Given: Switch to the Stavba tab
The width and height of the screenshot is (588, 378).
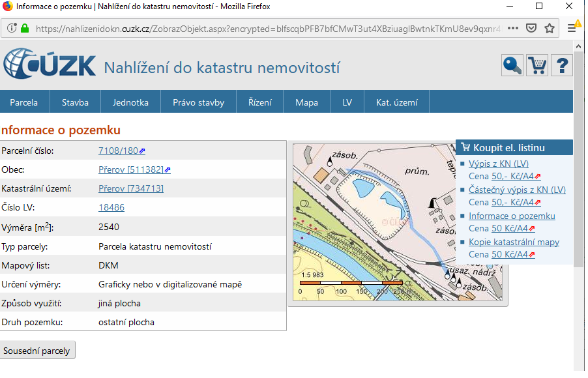Looking at the screenshot, I should 75,102.
